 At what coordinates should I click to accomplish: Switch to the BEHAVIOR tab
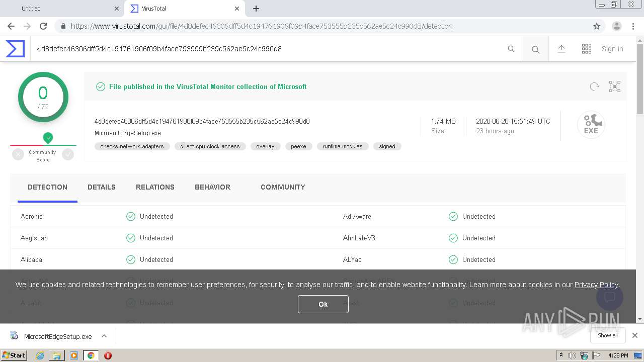(x=212, y=187)
